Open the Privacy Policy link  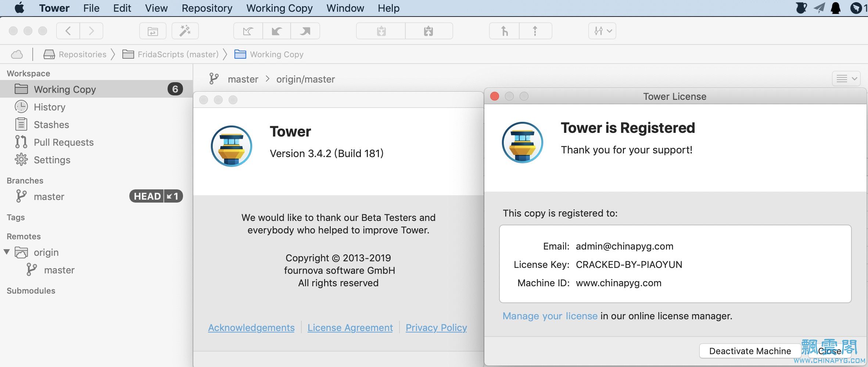(436, 328)
